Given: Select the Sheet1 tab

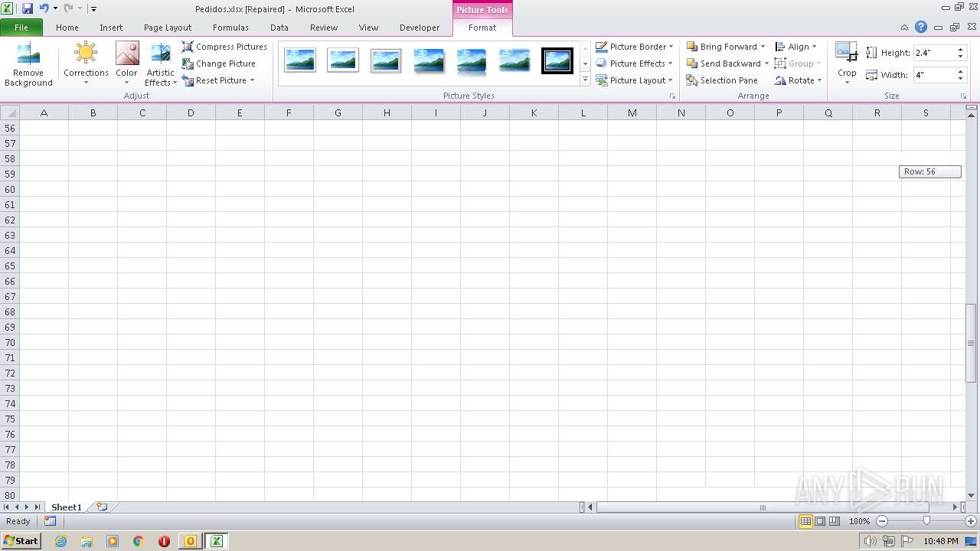Looking at the screenshot, I should click(67, 507).
